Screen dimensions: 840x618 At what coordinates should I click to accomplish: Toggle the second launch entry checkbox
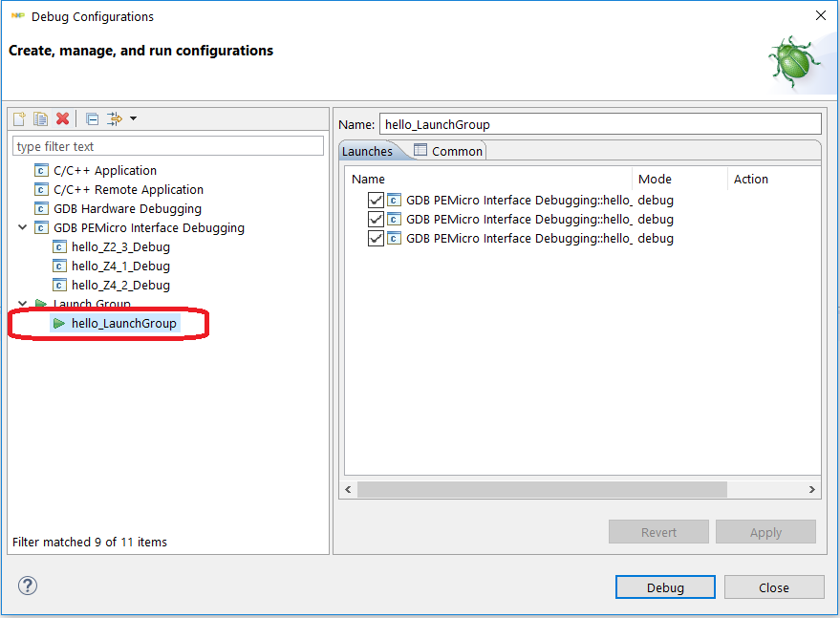(x=376, y=220)
